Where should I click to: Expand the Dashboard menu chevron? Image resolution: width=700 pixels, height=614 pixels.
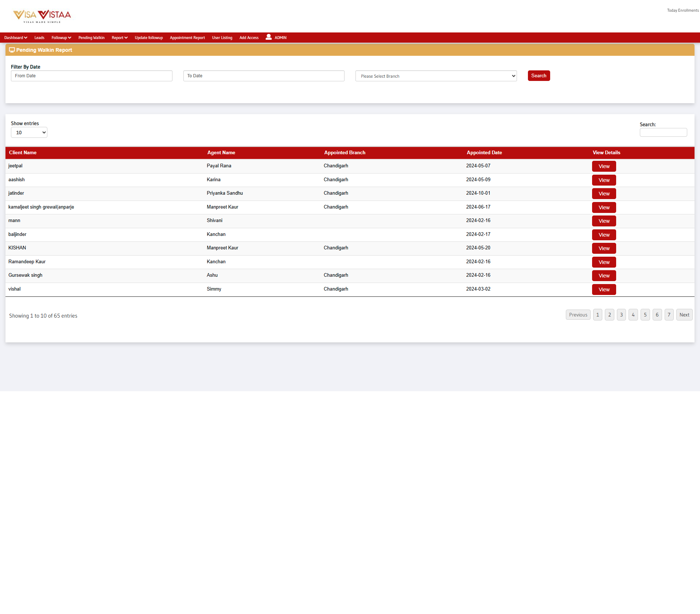(x=26, y=38)
